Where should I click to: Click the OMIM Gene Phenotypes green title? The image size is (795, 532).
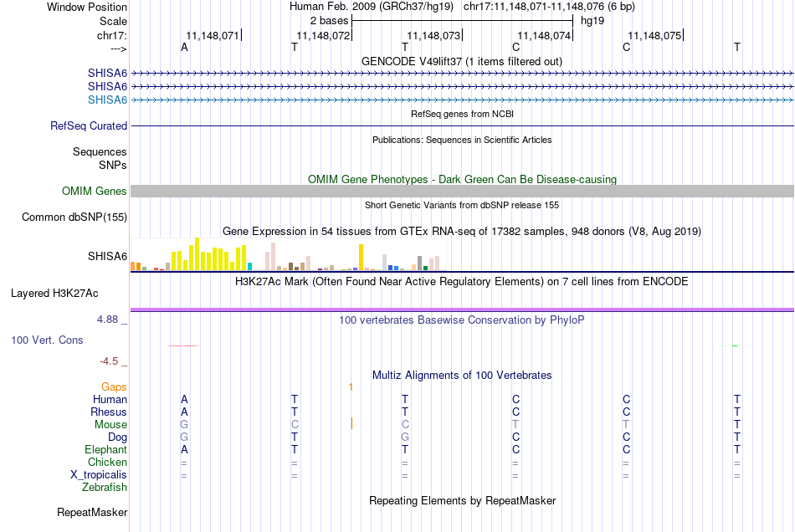[x=462, y=179]
